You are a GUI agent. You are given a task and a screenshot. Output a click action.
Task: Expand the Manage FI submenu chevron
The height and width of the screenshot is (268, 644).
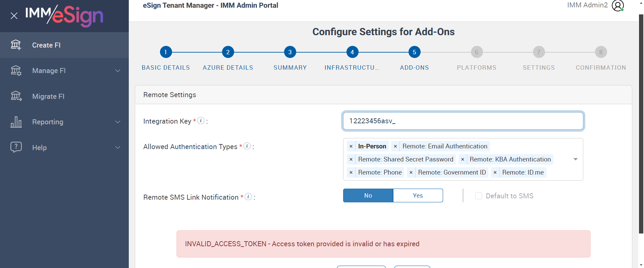tap(118, 71)
